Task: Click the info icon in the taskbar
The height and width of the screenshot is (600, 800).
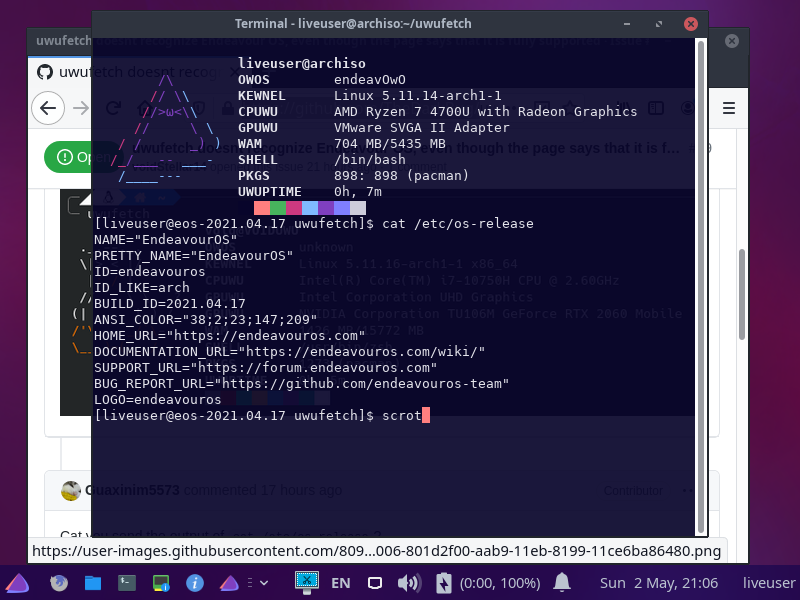Action: pyautogui.click(x=195, y=583)
